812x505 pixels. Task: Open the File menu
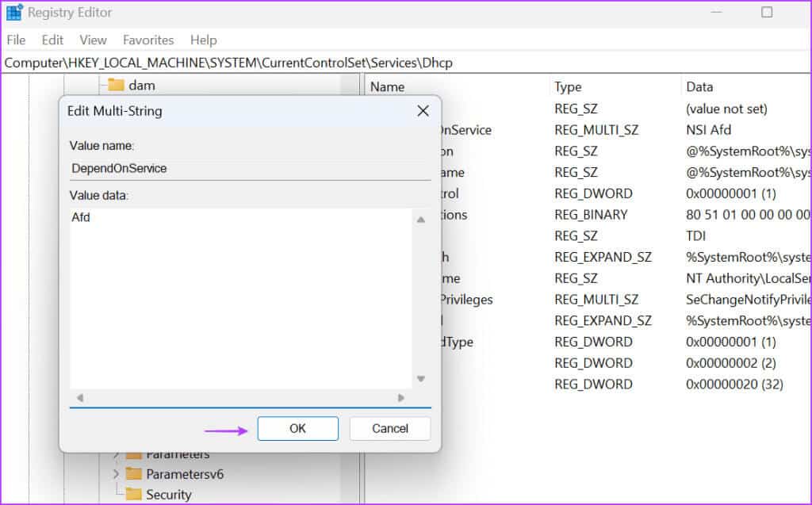pyautogui.click(x=16, y=40)
